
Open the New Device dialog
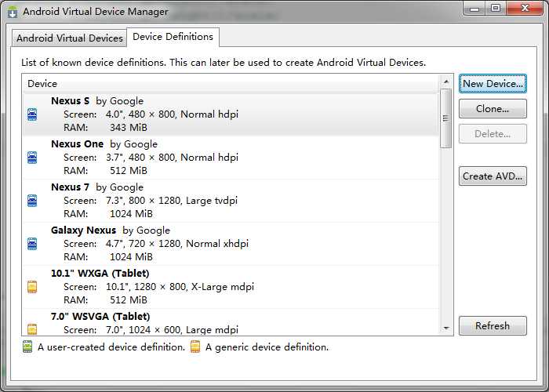click(493, 84)
